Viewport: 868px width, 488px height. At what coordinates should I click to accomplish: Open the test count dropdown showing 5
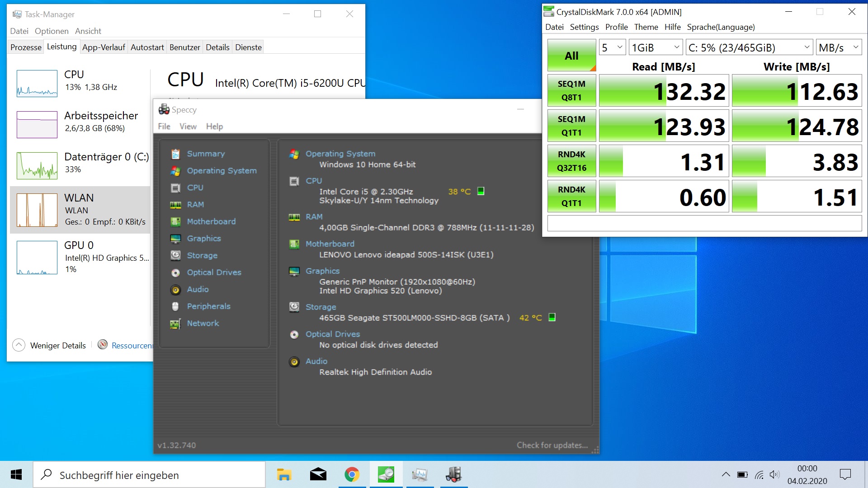(613, 47)
